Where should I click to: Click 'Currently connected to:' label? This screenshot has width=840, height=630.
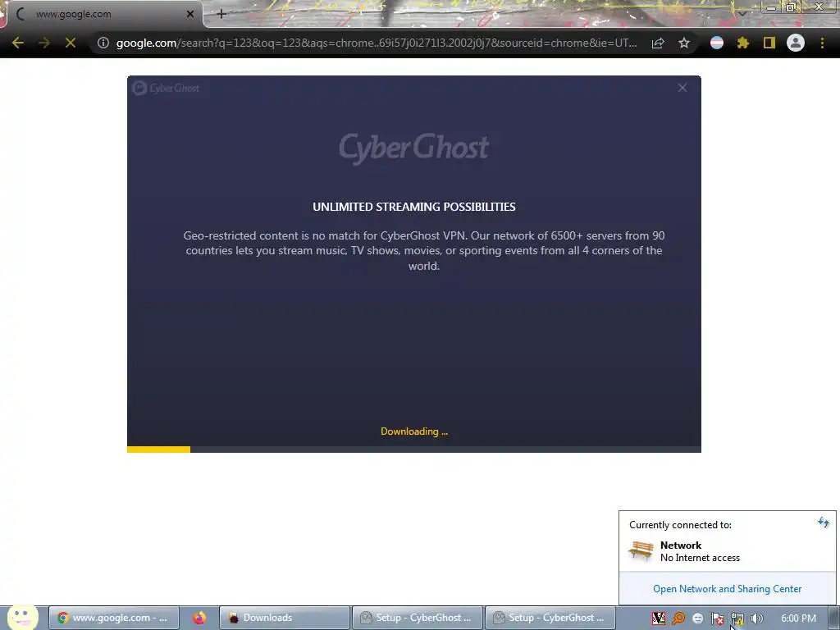680,525
